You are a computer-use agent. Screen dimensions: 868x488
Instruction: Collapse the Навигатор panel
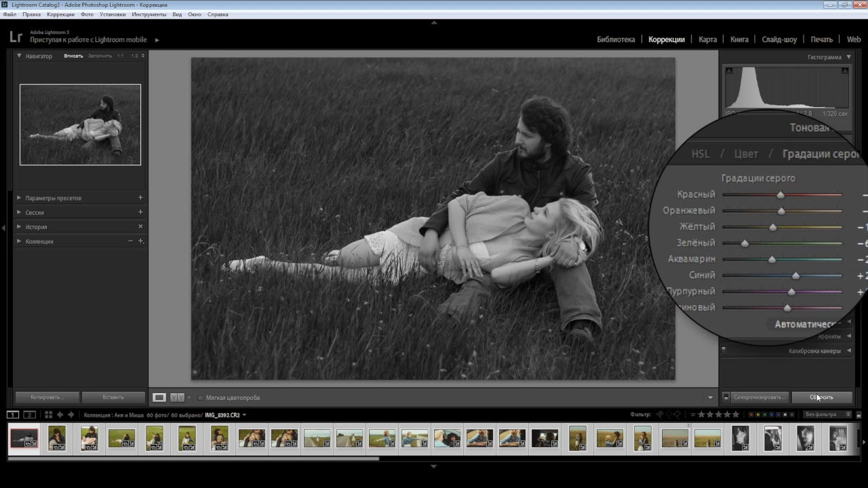pos(19,56)
